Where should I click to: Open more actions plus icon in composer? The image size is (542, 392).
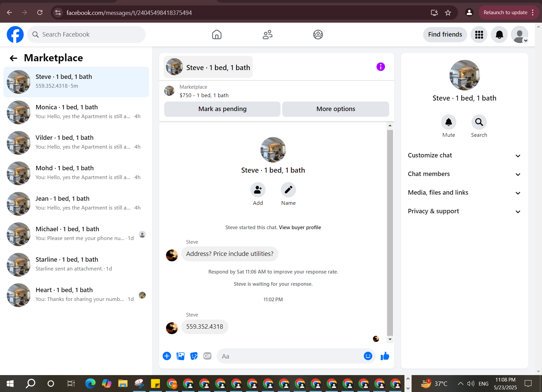(167, 356)
